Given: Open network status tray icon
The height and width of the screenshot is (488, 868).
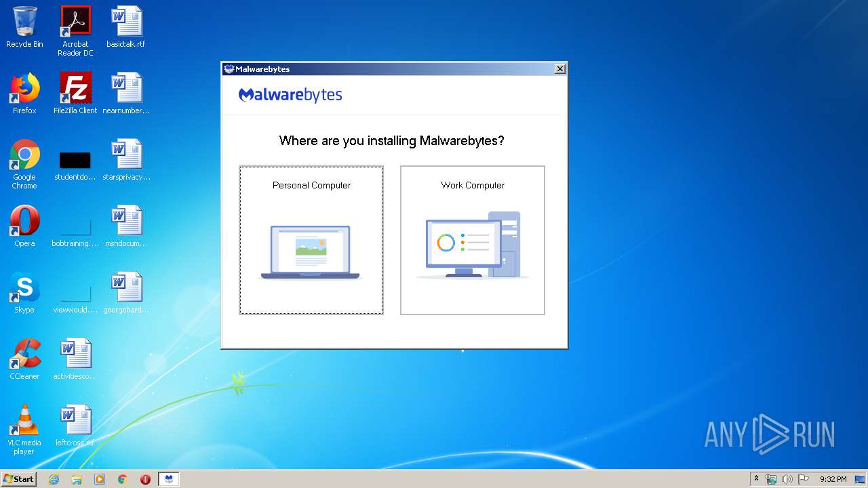Looking at the screenshot, I should pos(771,479).
